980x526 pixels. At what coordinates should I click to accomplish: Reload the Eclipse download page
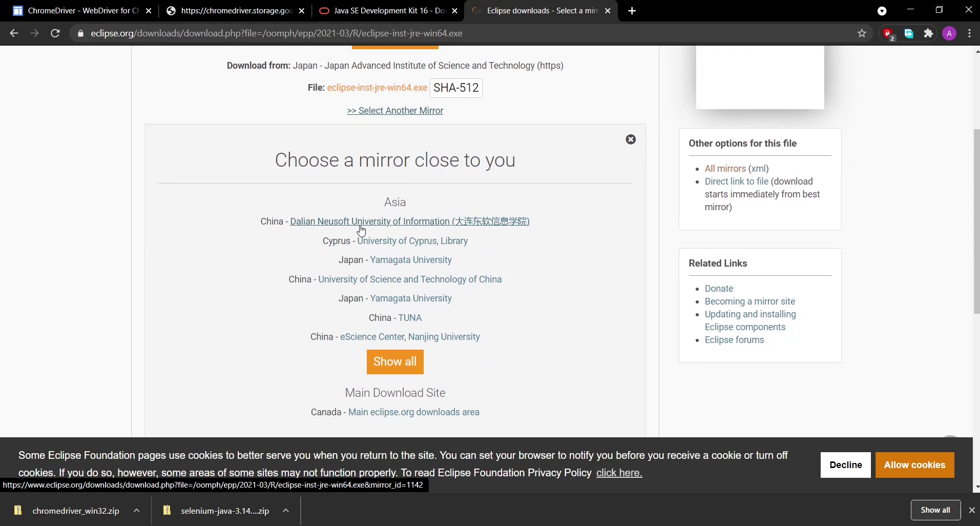click(x=55, y=33)
